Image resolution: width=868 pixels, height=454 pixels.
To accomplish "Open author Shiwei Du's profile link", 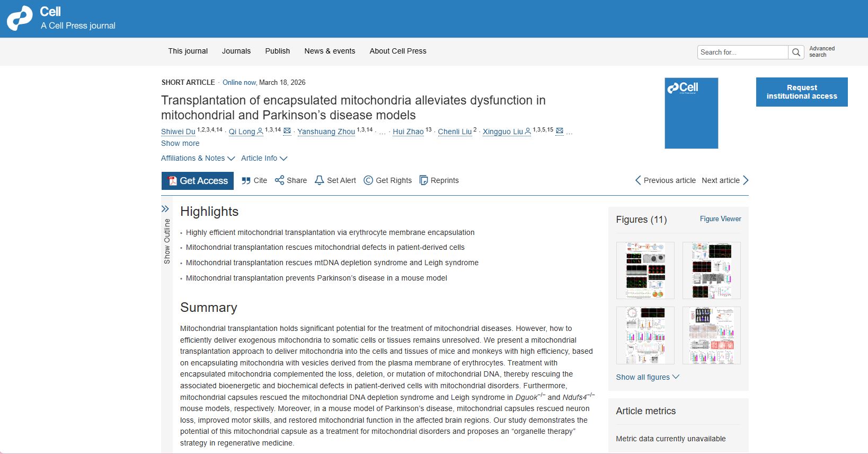I will (178, 132).
